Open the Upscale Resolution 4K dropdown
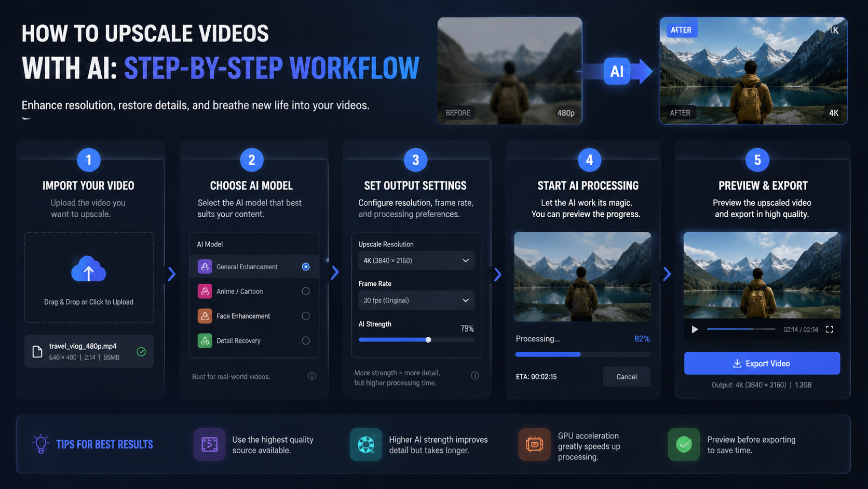 (x=416, y=260)
